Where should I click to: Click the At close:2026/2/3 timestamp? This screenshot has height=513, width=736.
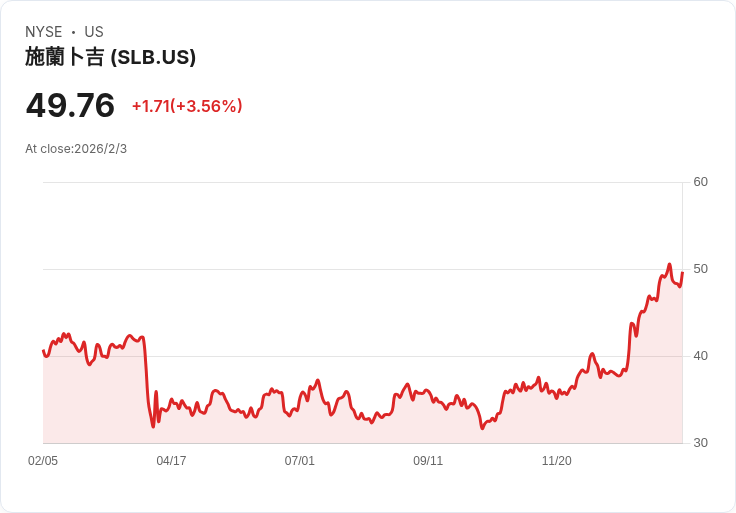click(x=76, y=149)
